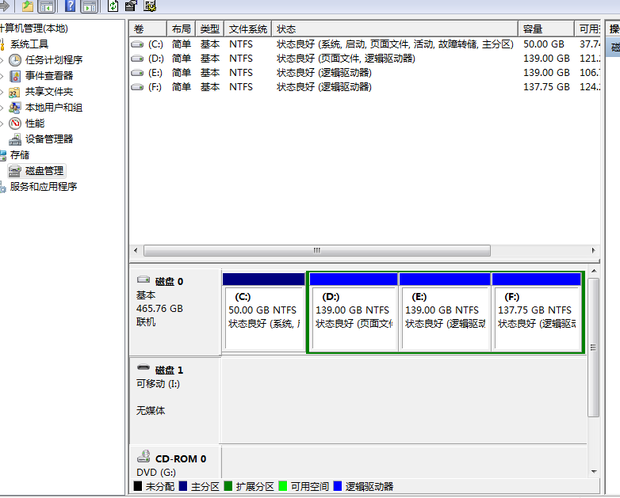
Task: Click the up-one-level folder toolbar icon
Action: [x=28, y=6]
